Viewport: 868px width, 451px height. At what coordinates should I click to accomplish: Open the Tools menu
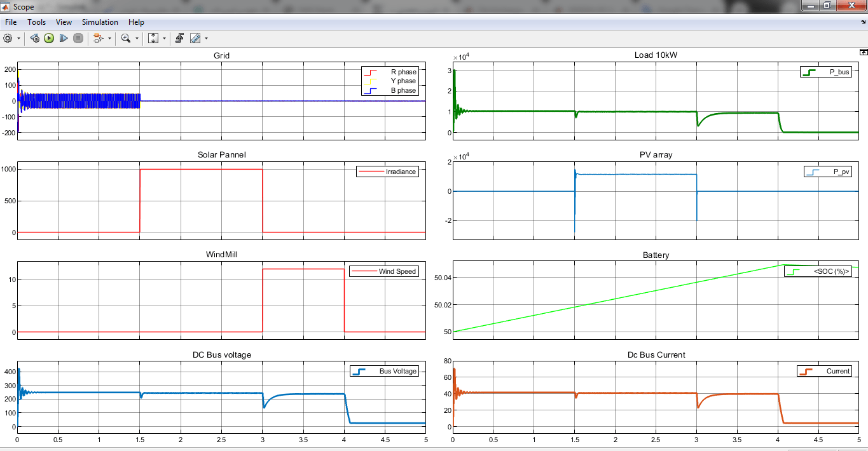coord(36,22)
